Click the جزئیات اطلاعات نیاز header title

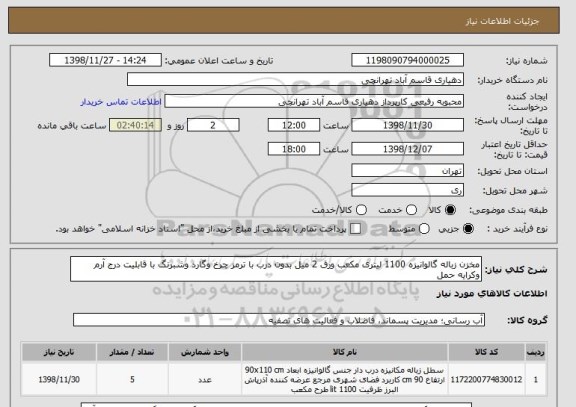(502, 21)
